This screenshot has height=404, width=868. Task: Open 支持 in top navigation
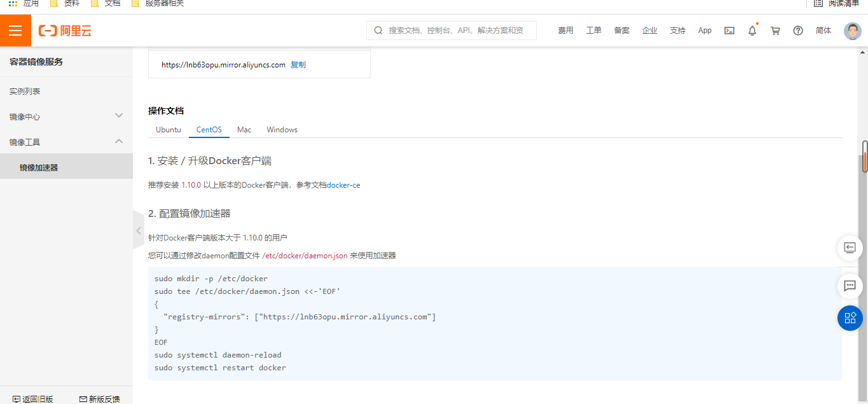click(x=678, y=31)
